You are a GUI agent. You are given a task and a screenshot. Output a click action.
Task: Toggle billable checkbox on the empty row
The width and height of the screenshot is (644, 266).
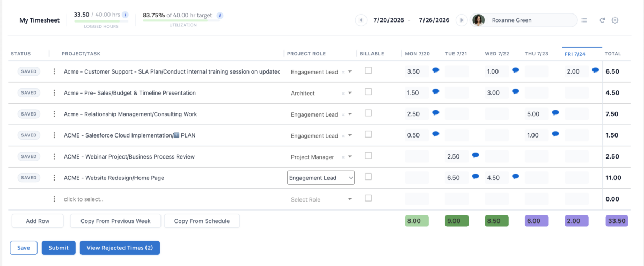(x=368, y=198)
